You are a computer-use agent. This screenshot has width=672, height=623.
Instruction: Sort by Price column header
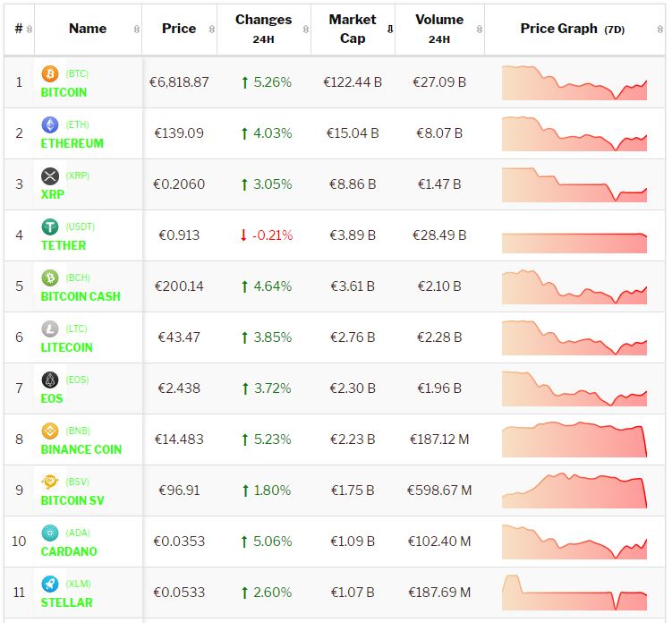(179, 29)
